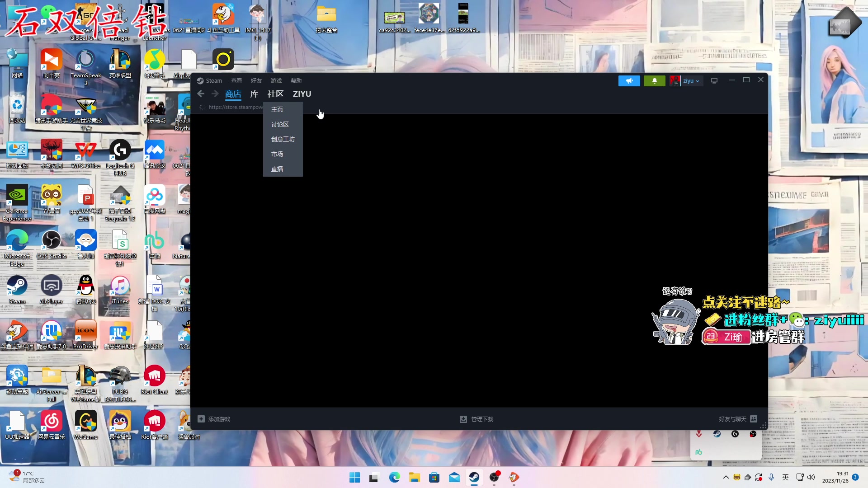This screenshot has height=488, width=868.
Task: Open 控制面板 desktop icon
Action: pyautogui.click(x=17, y=154)
